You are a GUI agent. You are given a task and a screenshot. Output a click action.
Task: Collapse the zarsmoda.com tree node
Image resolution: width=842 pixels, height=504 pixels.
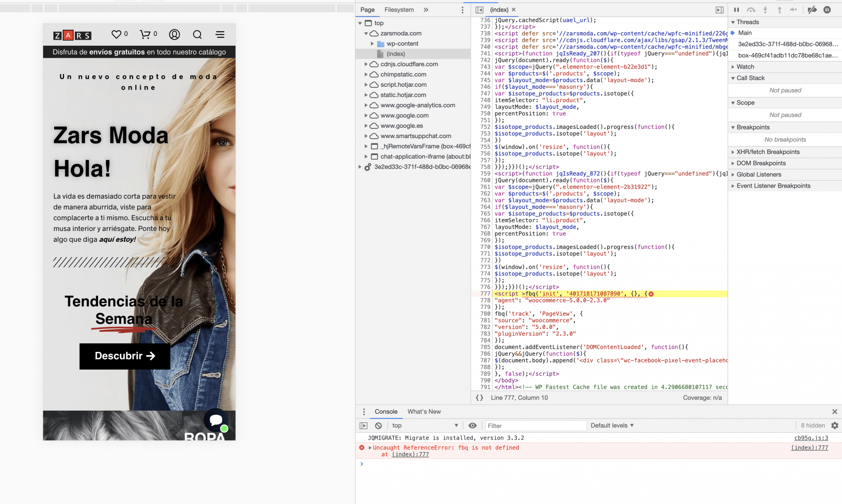point(366,34)
